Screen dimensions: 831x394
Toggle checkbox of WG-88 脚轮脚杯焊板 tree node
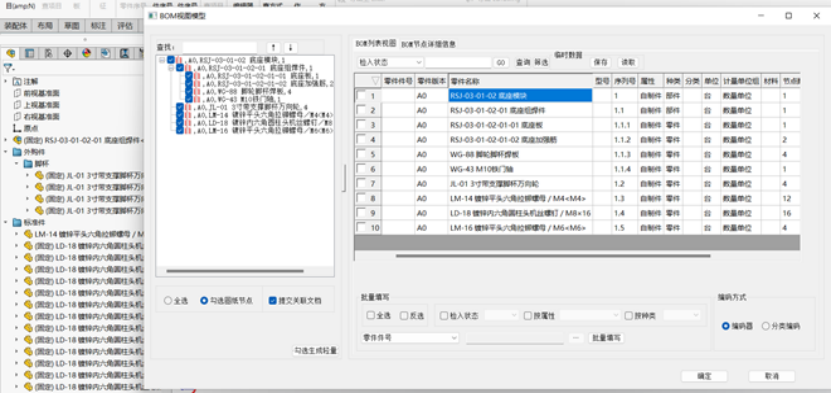coord(189,91)
